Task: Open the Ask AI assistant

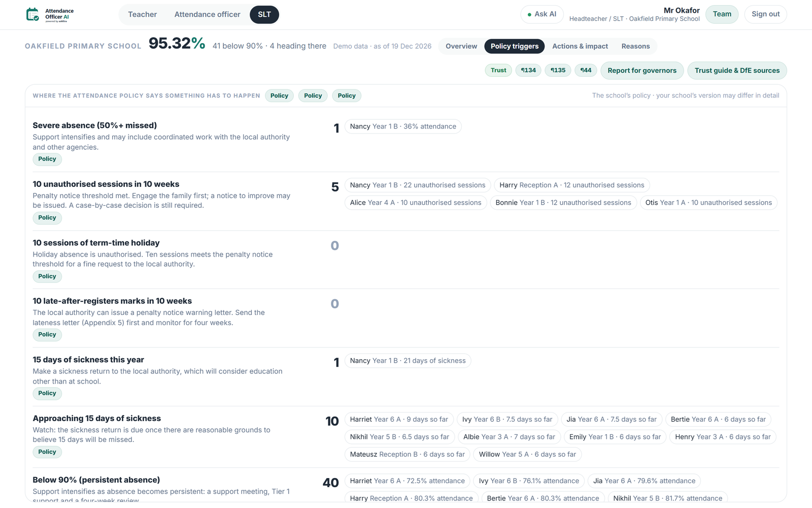Action: 542,14
